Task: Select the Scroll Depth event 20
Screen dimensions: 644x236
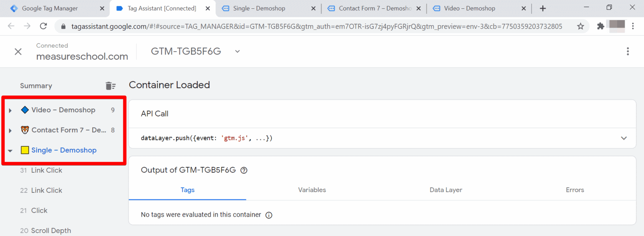Action: (x=51, y=231)
